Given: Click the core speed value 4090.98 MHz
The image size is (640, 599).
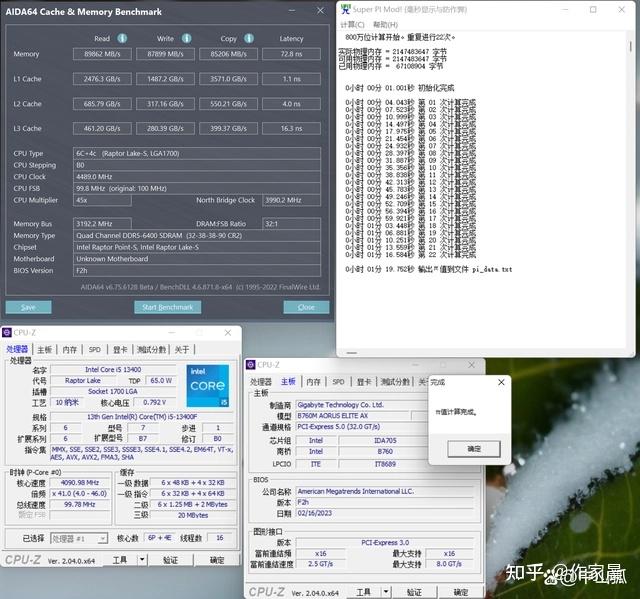Looking at the screenshot, I should (x=80, y=483).
